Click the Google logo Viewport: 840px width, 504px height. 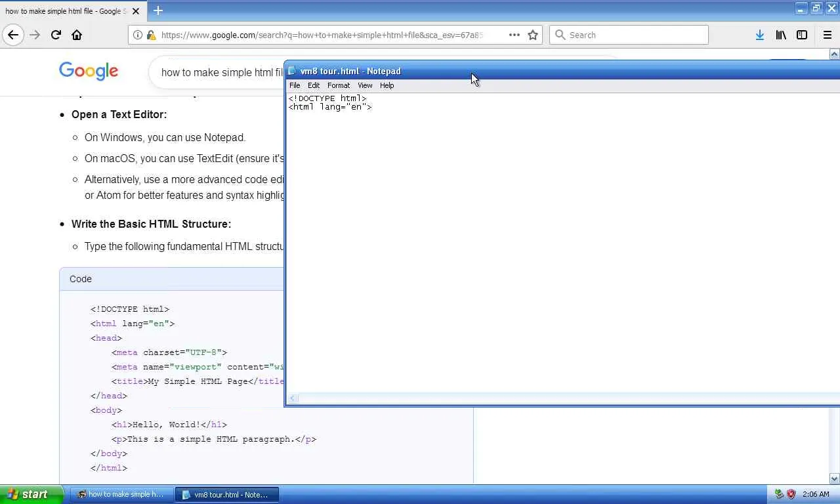89,72
